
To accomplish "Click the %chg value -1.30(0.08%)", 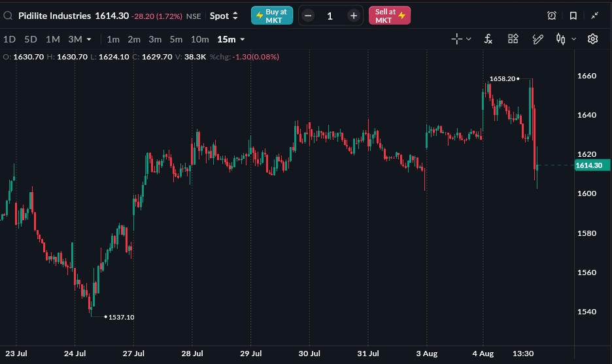I will click(256, 57).
